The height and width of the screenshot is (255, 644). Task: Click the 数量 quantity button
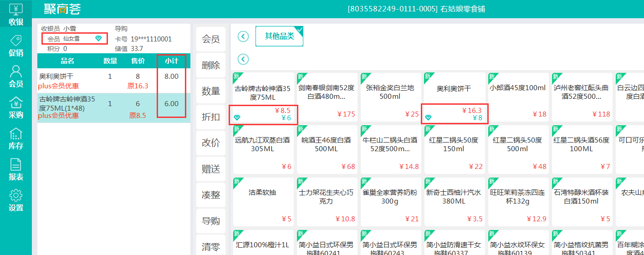click(211, 91)
